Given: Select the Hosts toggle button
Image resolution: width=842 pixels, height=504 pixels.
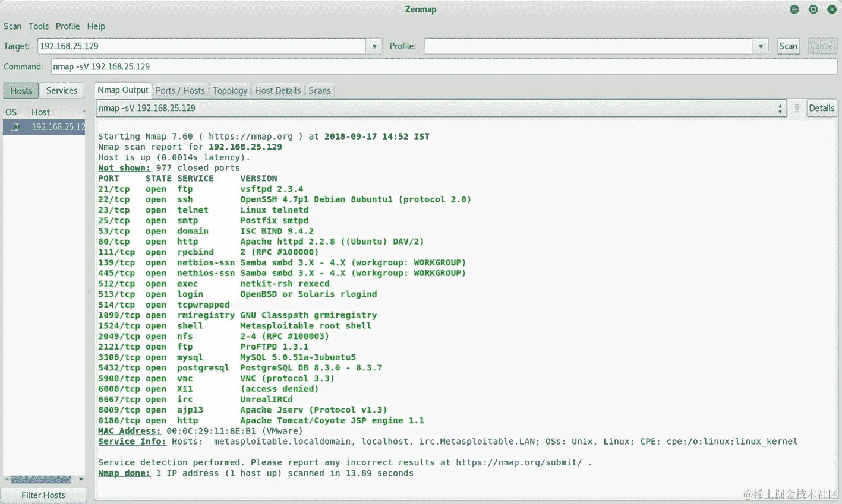Looking at the screenshot, I should pyautogui.click(x=21, y=91).
